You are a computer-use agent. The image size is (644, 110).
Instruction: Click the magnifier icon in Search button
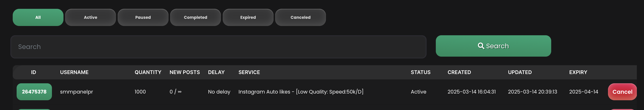481,46
